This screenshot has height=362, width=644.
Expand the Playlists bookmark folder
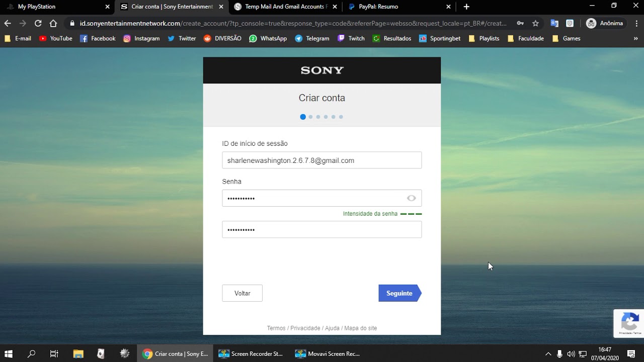pos(484,38)
